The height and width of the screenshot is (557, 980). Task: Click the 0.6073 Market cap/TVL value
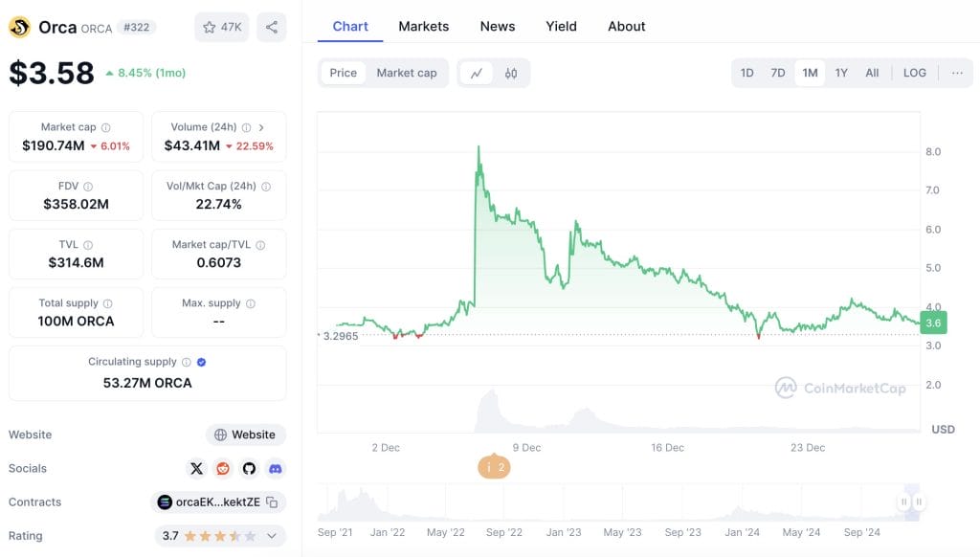click(219, 262)
